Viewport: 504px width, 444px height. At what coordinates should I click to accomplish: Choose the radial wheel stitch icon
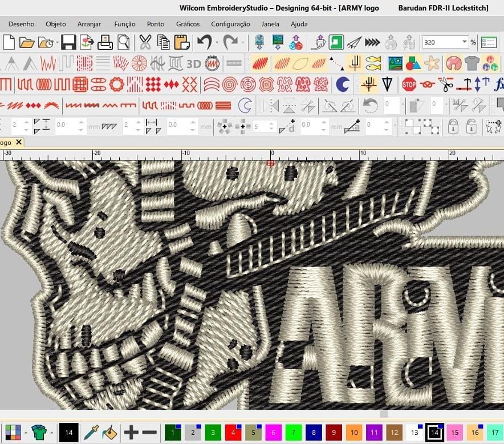139,63
